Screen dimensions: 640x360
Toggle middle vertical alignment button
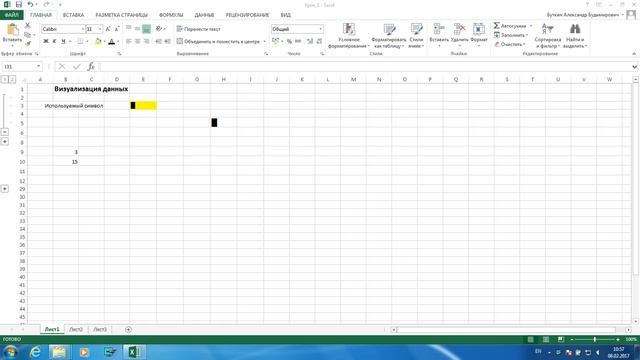tap(137, 29)
